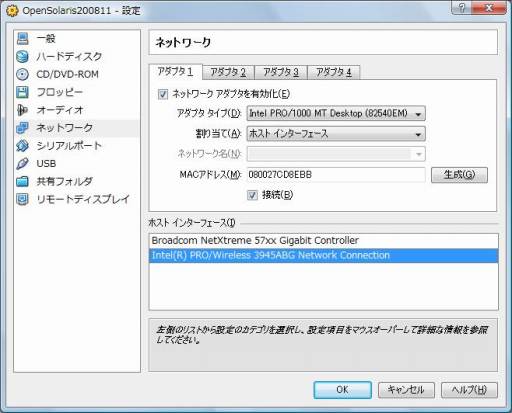Image resolution: width=512 pixels, height=413 pixels.
Task: Click the キャンセル cancel button
Action: coord(406,390)
